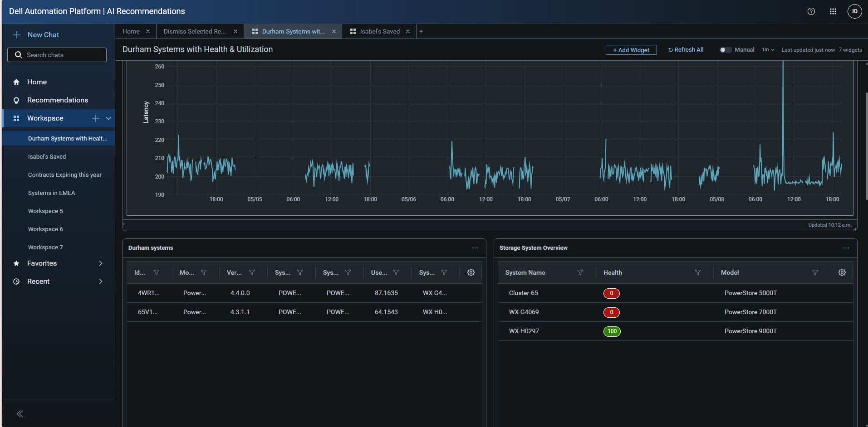Viewport: 868px width, 427px height.
Task: Open Durham systems table settings gear
Action: point(471,272)
